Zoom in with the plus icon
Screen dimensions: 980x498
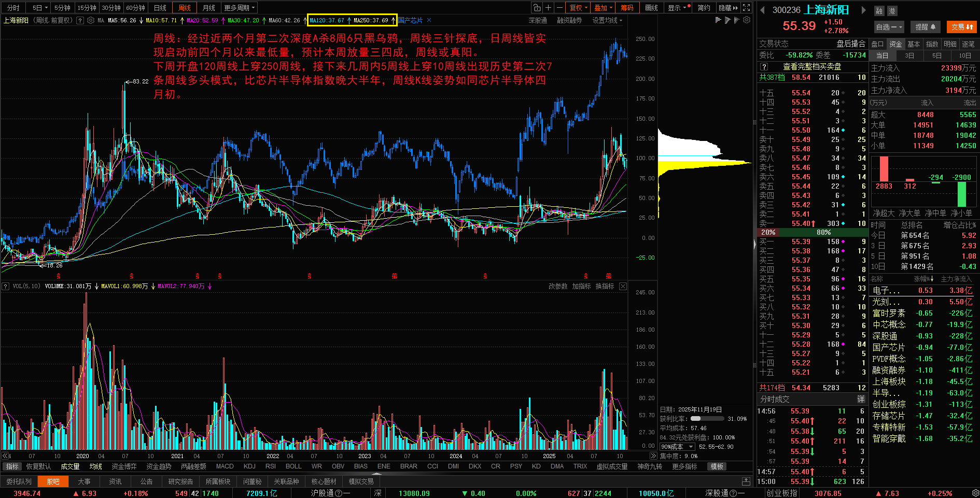pos(548,8)
